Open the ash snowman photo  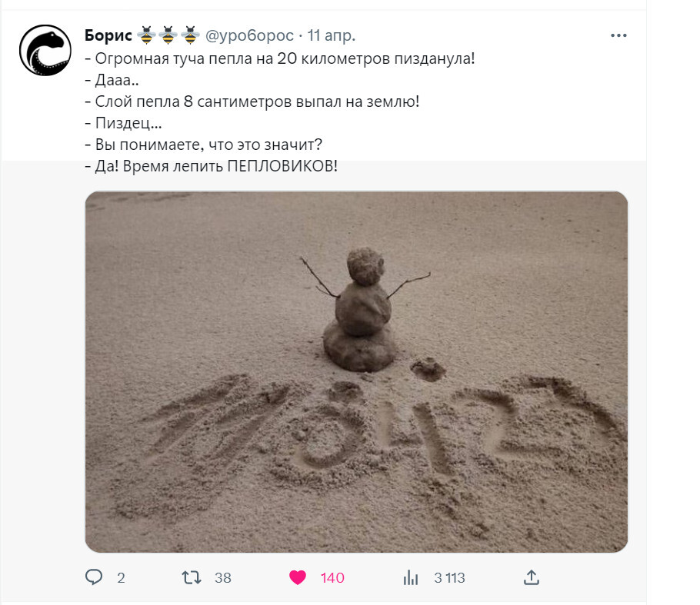(356, 371)
